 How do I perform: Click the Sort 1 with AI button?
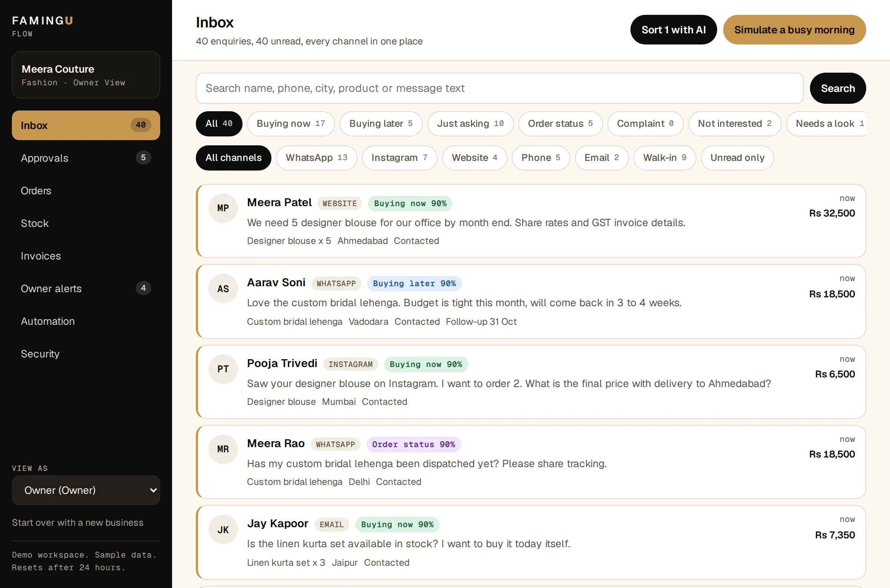click(673, 30)
